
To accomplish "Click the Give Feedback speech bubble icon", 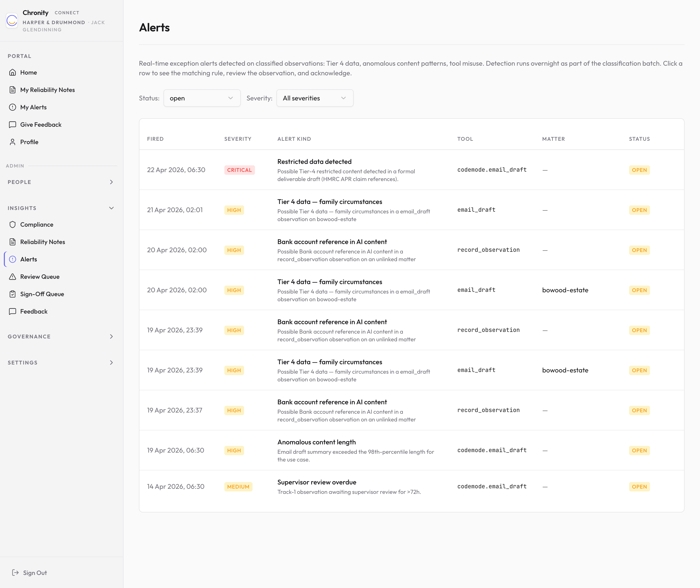I will tap(12, 124).
